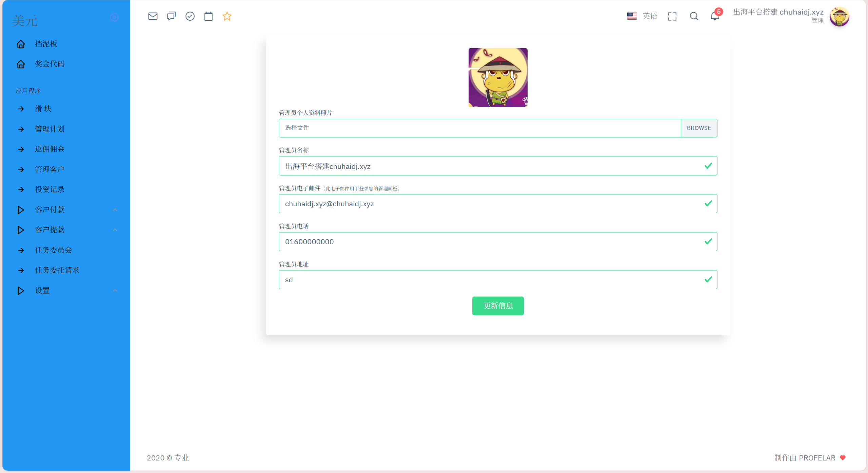The width and height of the screenshot is (868, 473).
Task: Click the admin profile photo thumbnail
Action: [x=498, y=78]
